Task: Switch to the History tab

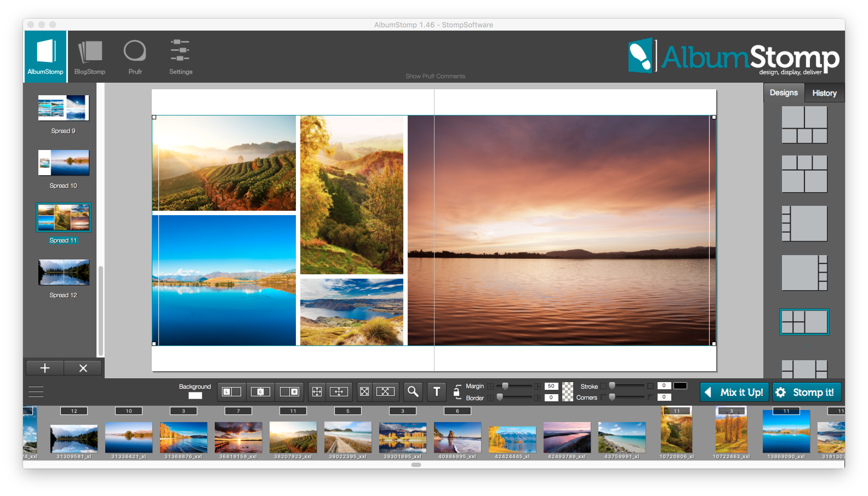Action: point(824,93)
